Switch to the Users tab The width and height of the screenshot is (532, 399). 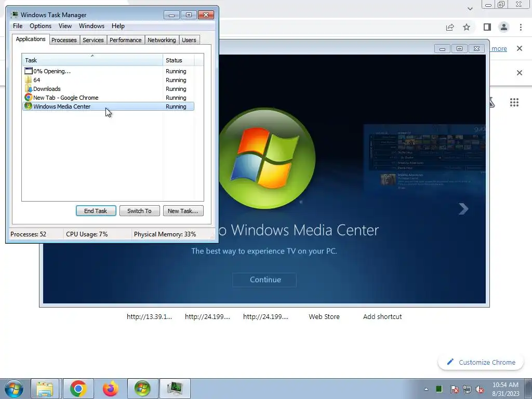189,40
